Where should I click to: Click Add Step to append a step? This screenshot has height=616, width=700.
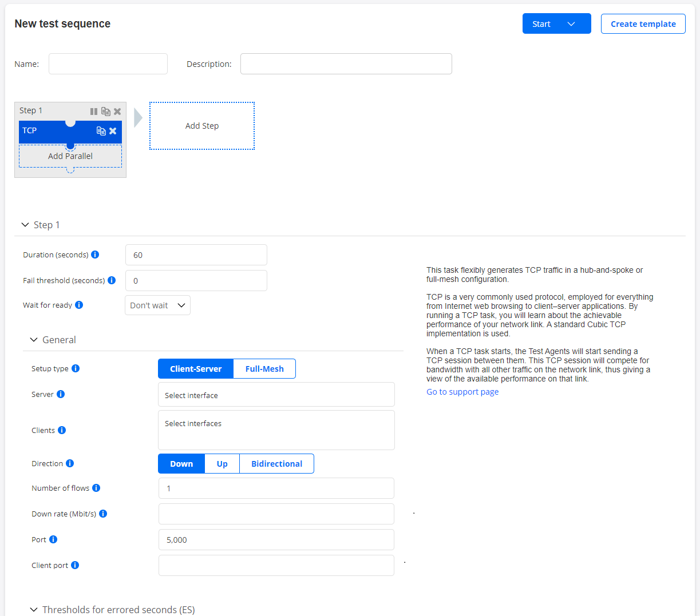click(201, 125)
